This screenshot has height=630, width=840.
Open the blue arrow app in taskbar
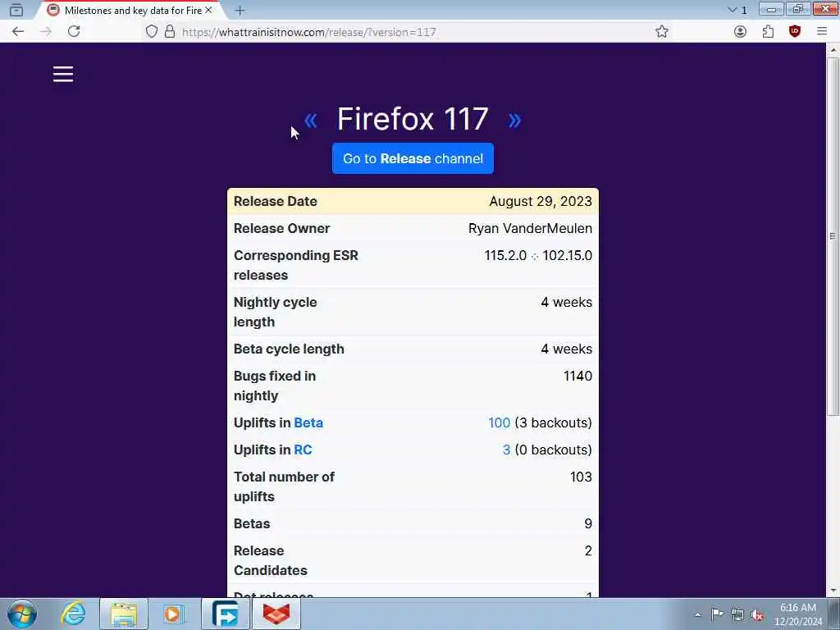(x=226, y=614)
